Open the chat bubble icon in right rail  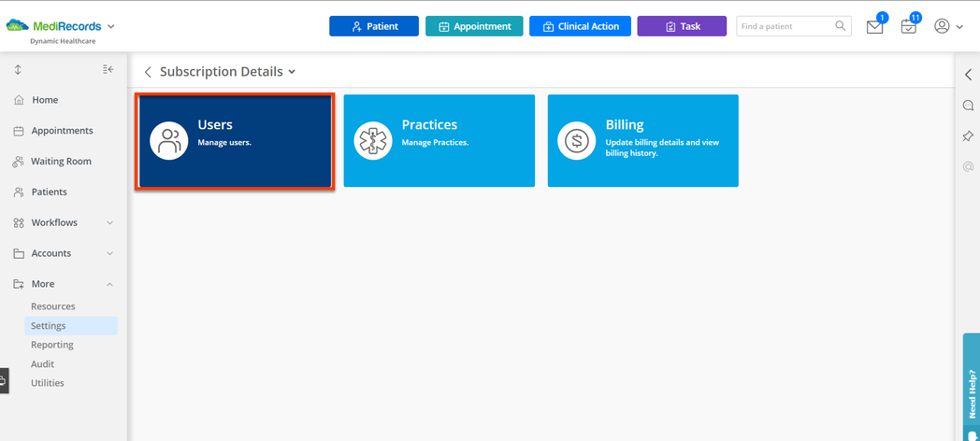coord(968,105)
